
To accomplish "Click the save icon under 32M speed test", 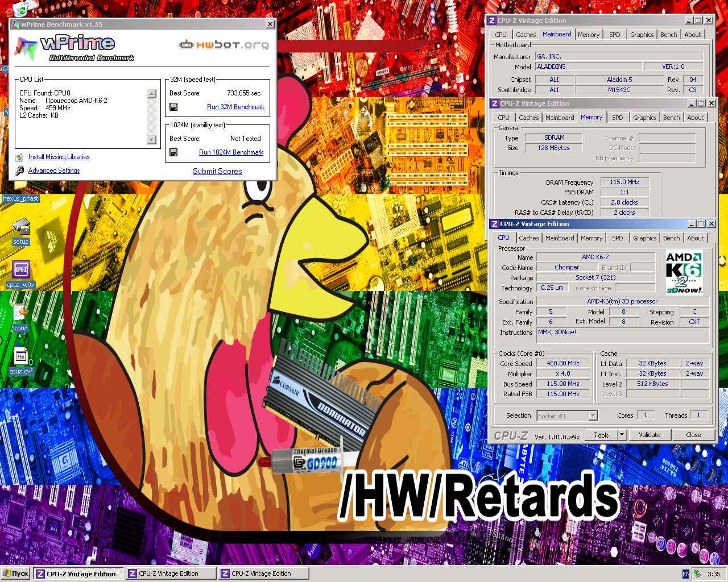I will [173, 107].
